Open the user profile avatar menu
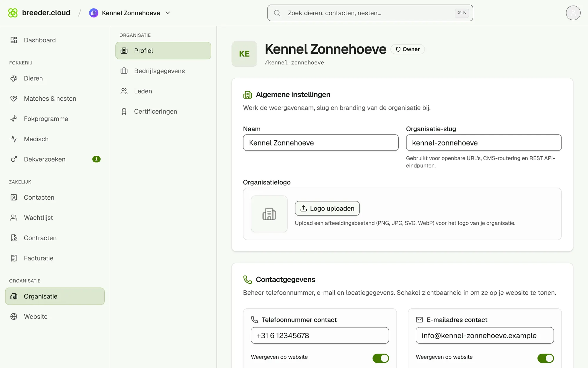The height and width of the screenshot is (368, 588). point(573,13)
